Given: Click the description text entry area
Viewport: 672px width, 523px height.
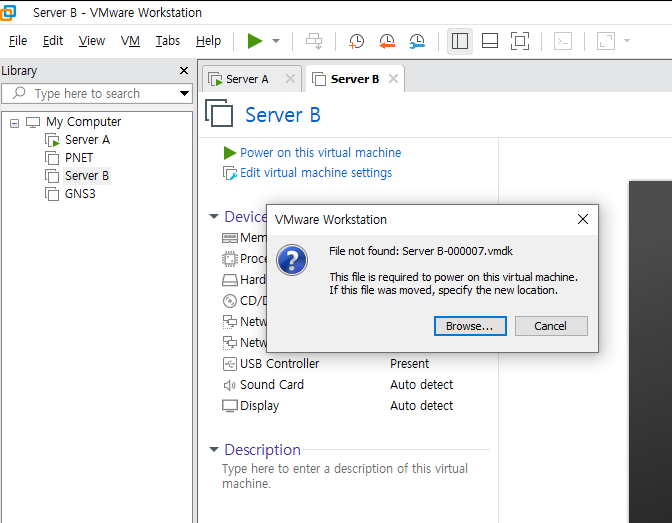Looking at the screenshot, I should click(345, 476).
